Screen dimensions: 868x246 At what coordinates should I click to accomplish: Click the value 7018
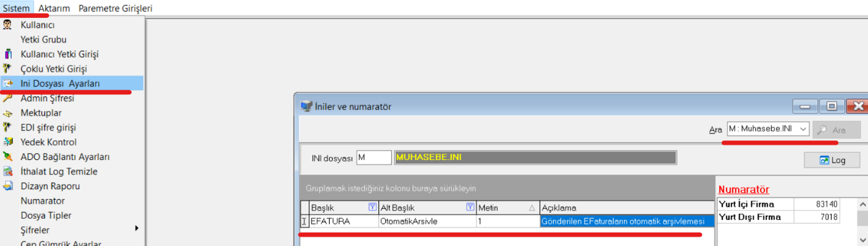pyautogui.click(x=829, y=217)
